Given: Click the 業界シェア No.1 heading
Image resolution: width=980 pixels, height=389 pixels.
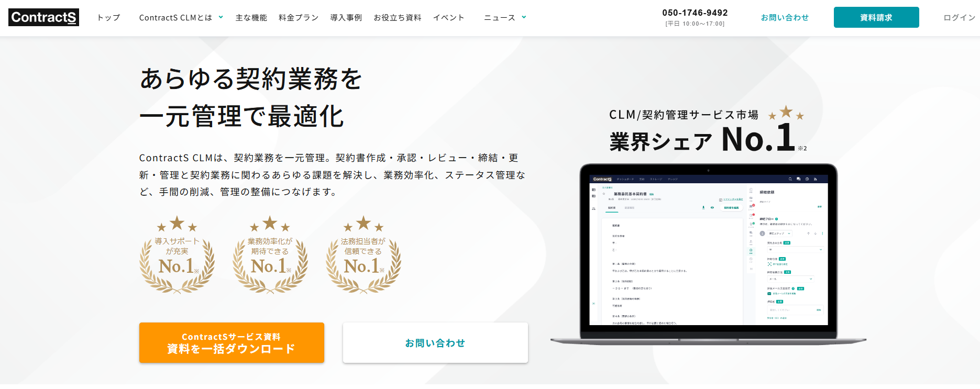Looking at the screenshot, I should tap(702, 139).
